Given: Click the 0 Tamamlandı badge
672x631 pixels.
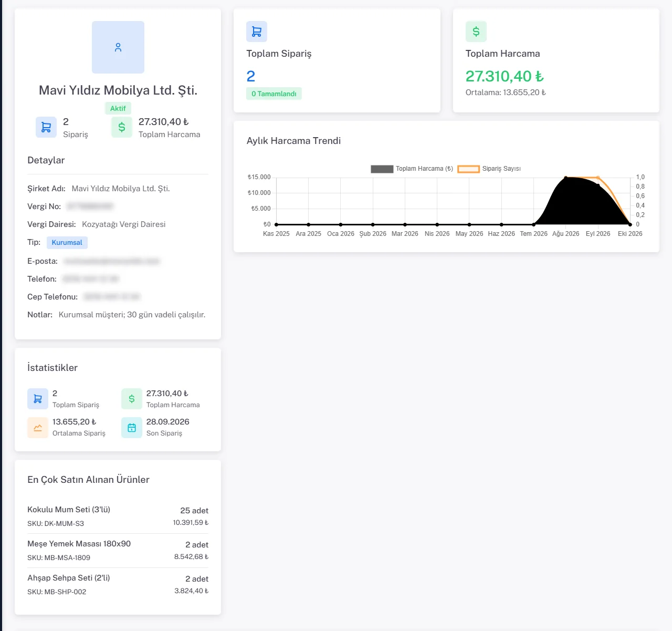Looking at the screenshot, I should [x=274, y=94].
